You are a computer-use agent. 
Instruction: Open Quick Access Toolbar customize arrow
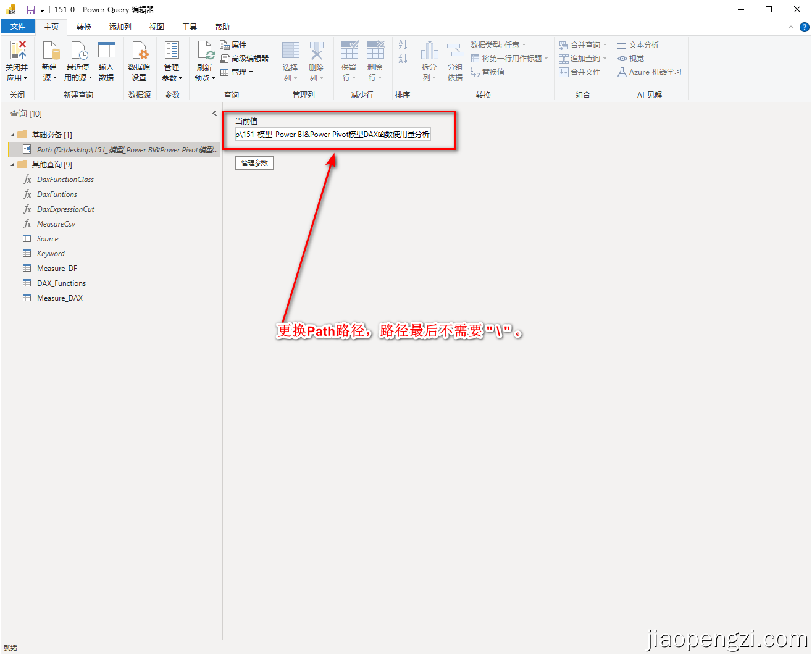tap(42, 10)
